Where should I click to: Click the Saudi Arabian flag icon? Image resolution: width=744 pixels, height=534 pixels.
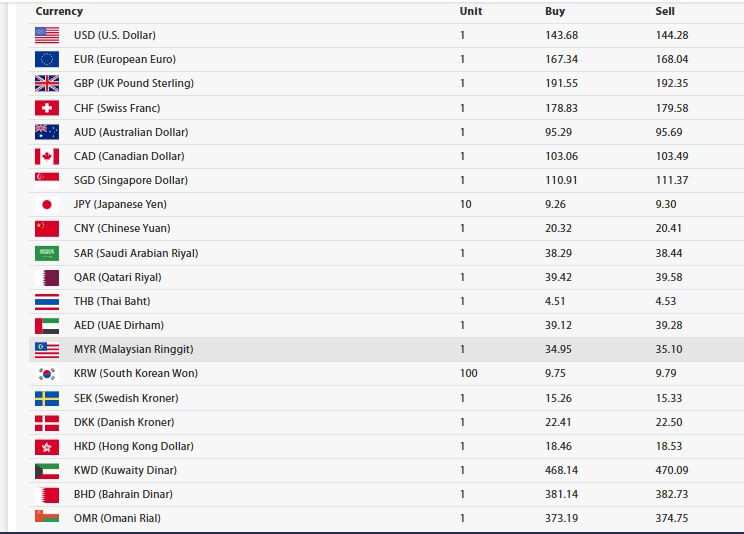(47, 253)
